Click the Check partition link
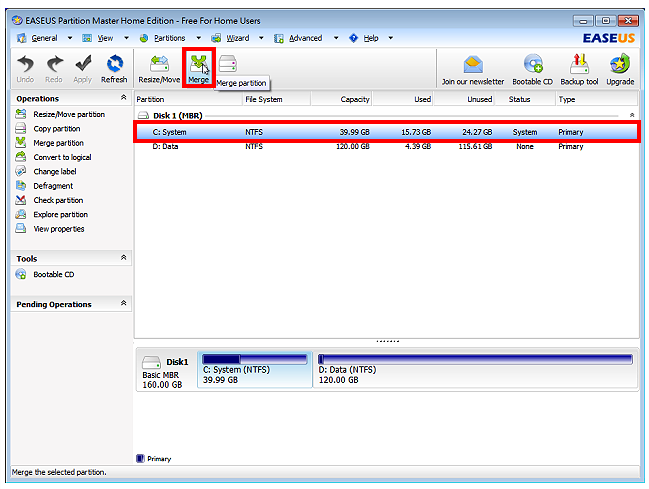This screenshot has width=649, height=489. (x=58, y=200)
